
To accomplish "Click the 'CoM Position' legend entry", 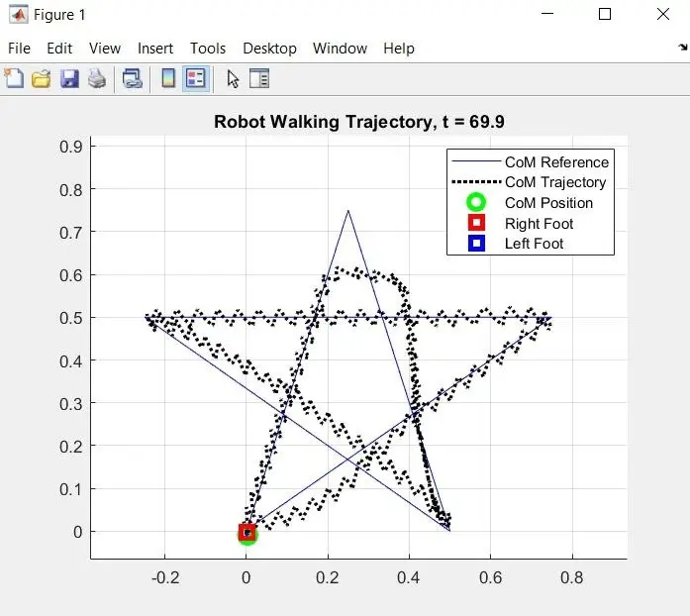I will 548,203.
